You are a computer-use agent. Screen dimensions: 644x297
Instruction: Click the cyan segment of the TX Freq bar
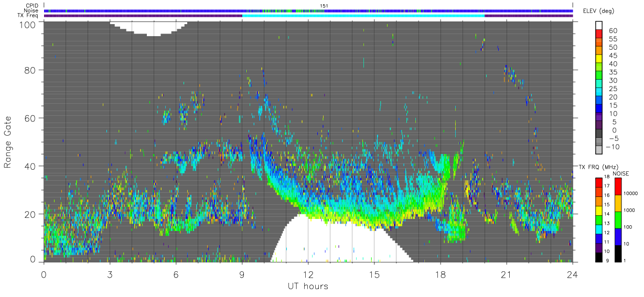pyautogui.click(x=363, y=16)
